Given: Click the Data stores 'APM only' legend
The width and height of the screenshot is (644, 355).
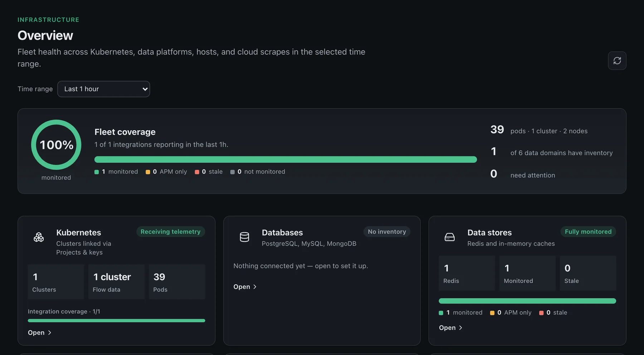Looking at the screenshot, I should (x=511, y=313).
